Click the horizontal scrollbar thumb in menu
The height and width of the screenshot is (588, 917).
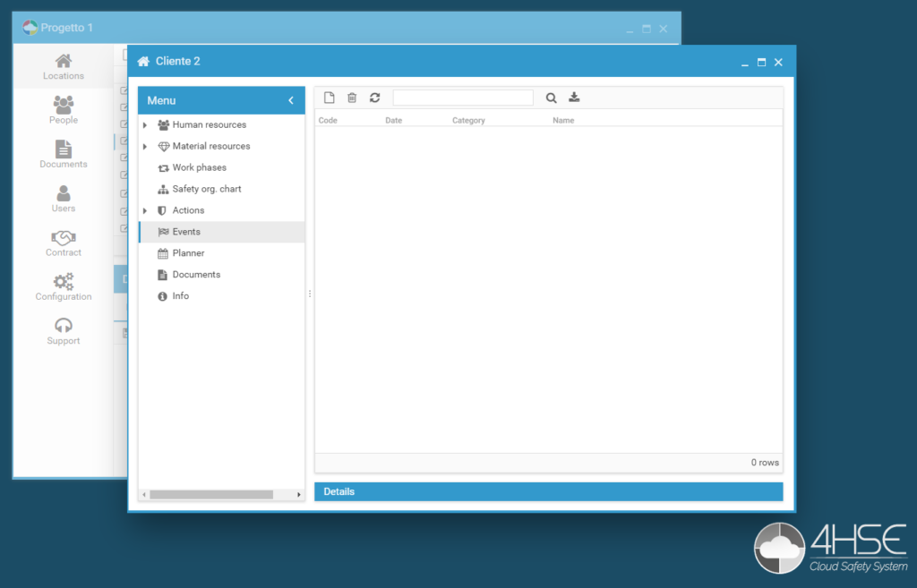211,495
